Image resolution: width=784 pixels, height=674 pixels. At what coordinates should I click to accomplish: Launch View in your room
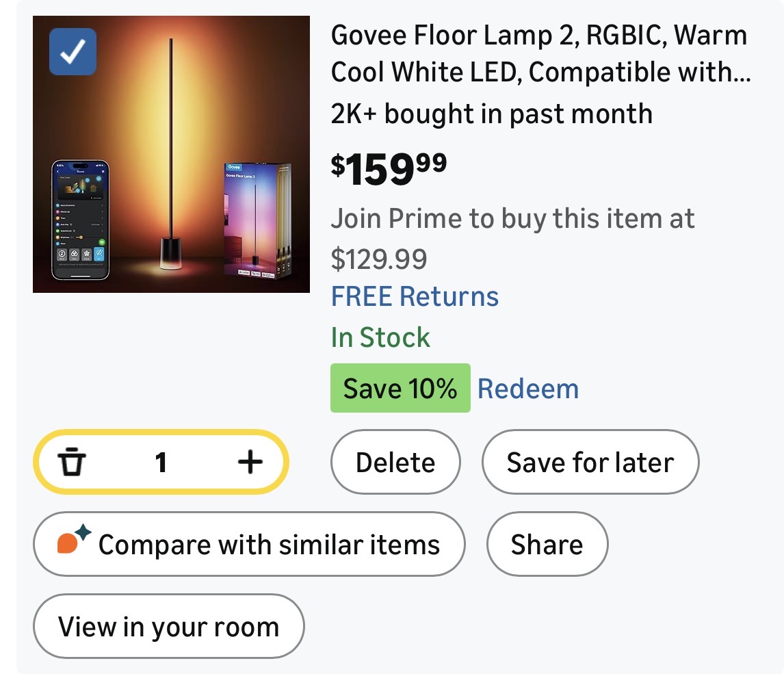(168, 627)
